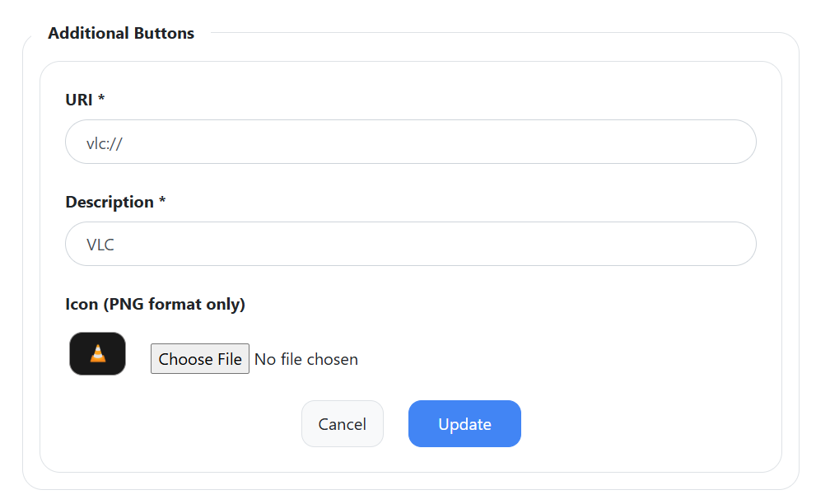
Task: Click the required asterisk next to Description
Action: [x=162, y=199]
